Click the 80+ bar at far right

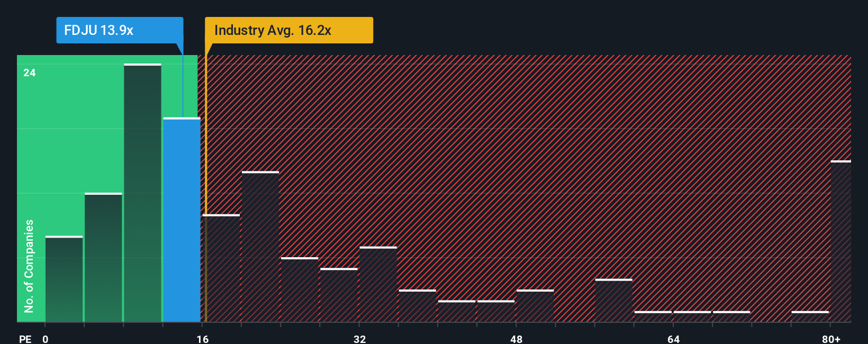[841, 241]
